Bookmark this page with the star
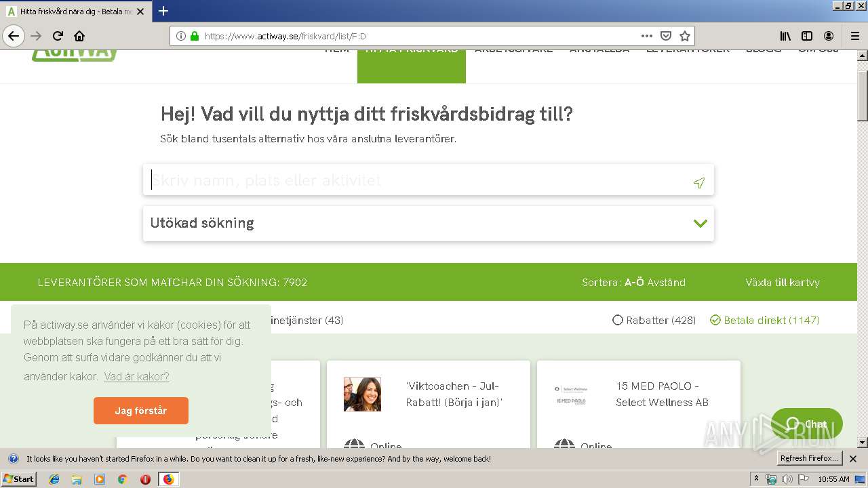Viewport: 868px width, 488px height. (685, 36)
